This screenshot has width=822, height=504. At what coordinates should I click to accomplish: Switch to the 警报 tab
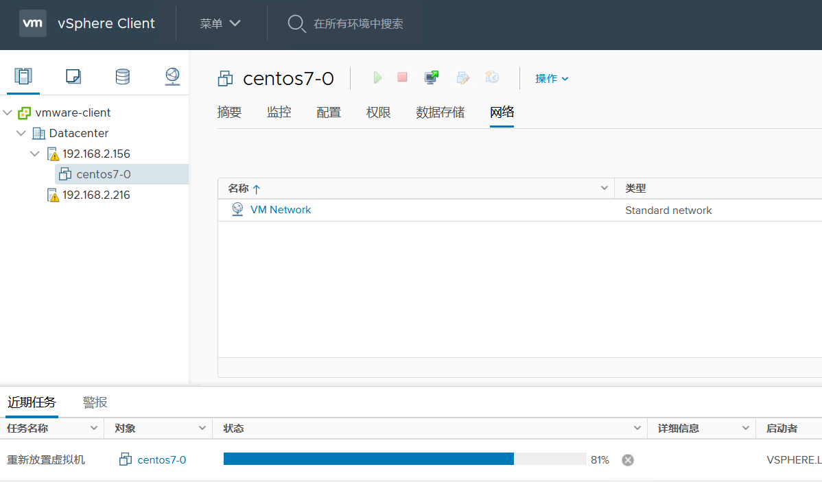pyautogui.click(x=95, y=403)
